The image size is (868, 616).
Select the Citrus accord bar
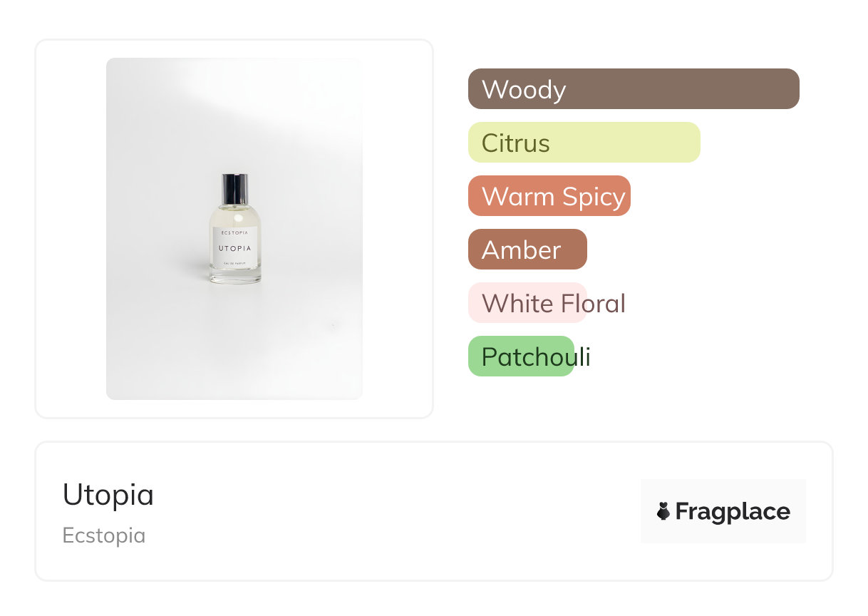pos(584,143)
